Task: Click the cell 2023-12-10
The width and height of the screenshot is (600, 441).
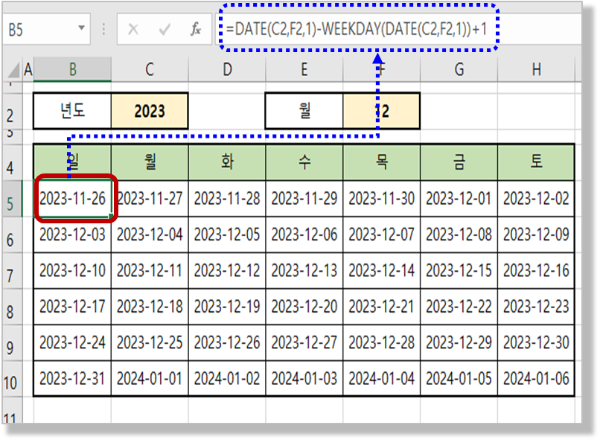Action: [72, 271]
